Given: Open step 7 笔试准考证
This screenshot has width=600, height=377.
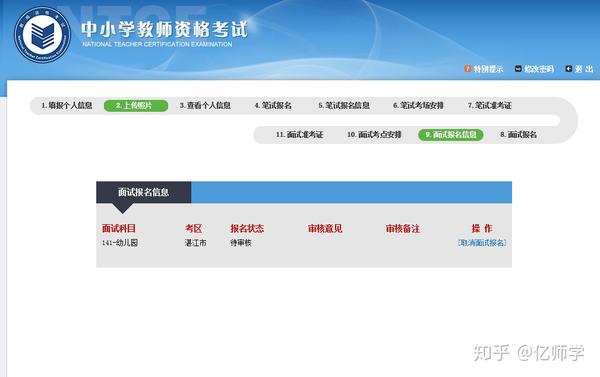Looking at the screenshot, I should coord(489,106).
